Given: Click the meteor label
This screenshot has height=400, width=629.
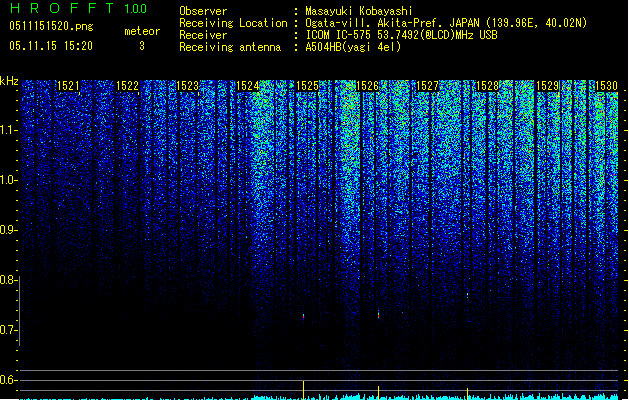Looking at the screenshot, I should click(x=142, y=31).
